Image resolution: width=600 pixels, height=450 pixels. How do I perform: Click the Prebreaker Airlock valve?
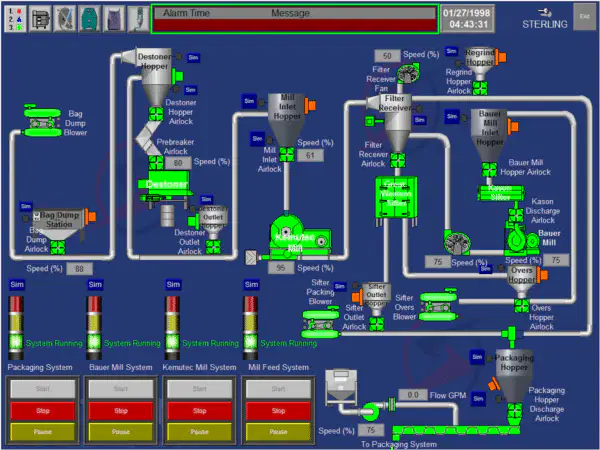pyautogui.click(x=156, y=162)
